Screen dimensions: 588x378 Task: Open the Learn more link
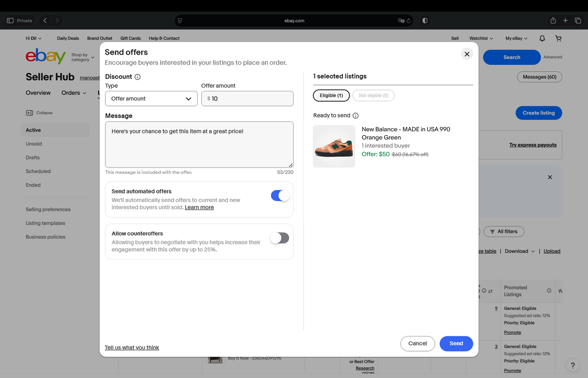tap(199, 207)
